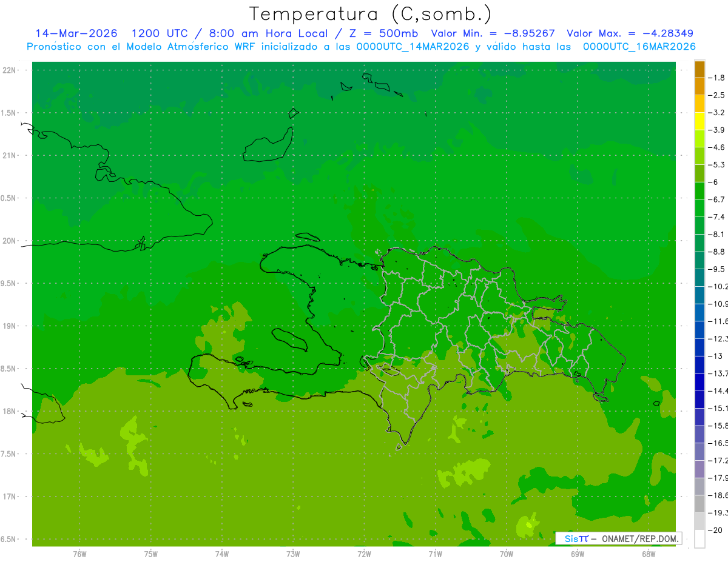Pick the gray swatch above legend value -20
The image size is (728, 562).
click(x=699, y=521)
